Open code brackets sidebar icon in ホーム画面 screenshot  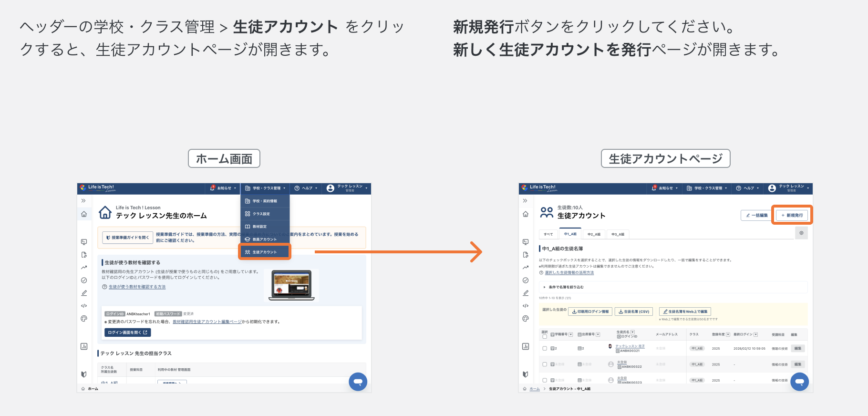pyautogui.click(x=84, y=306)
